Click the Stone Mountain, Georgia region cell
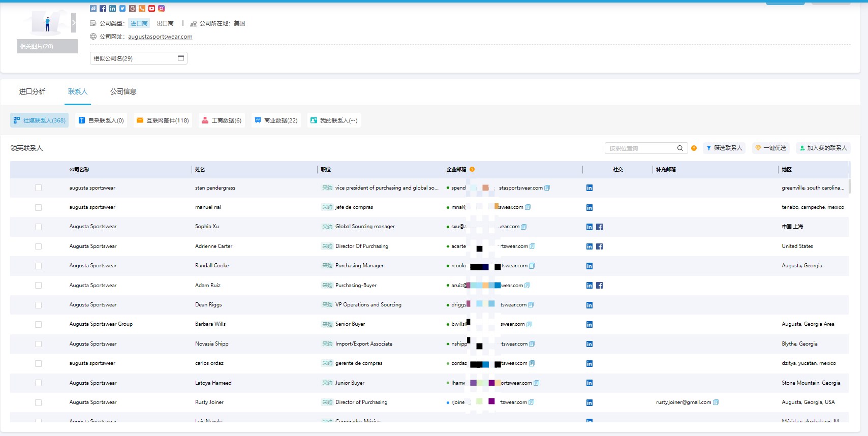The width and height of the screenshot is (868, 436). pyautogui.click(x=811, y=383)
